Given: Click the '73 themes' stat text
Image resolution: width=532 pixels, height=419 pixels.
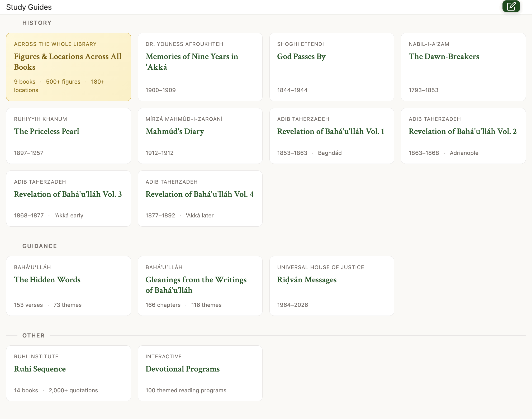Looking at the screenshot, I should tap(67, 305).
